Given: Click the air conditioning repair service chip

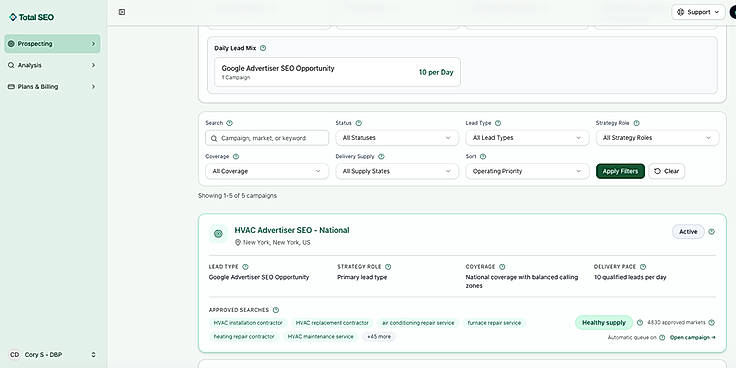Looking at the screenshot, I should (x=418, y=323).
